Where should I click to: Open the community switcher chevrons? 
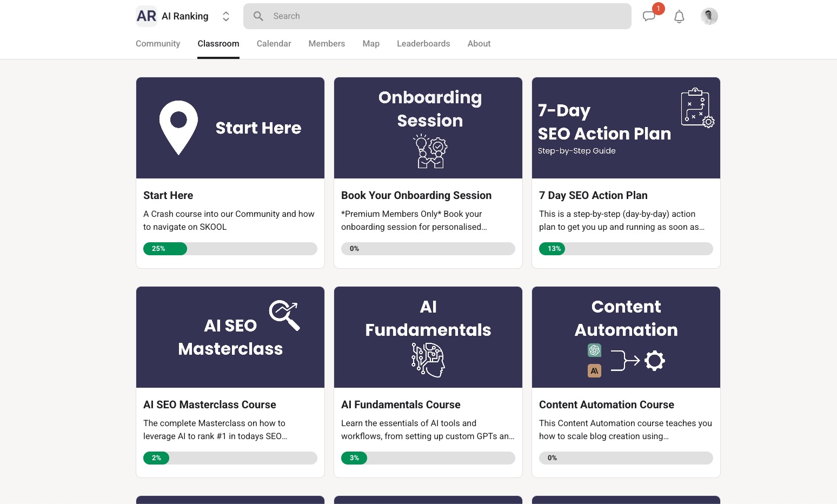[x=226, y=16]
